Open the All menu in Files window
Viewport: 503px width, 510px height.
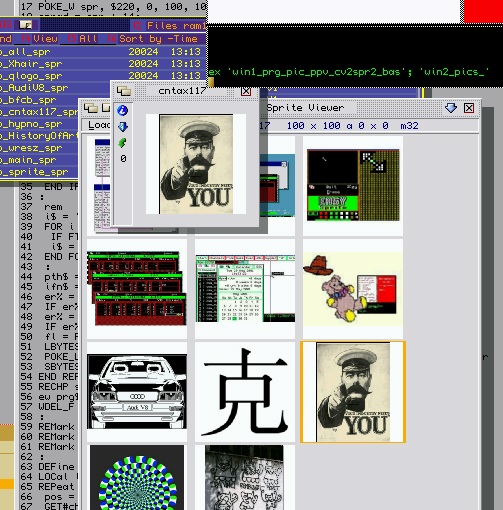coord(88,39)
